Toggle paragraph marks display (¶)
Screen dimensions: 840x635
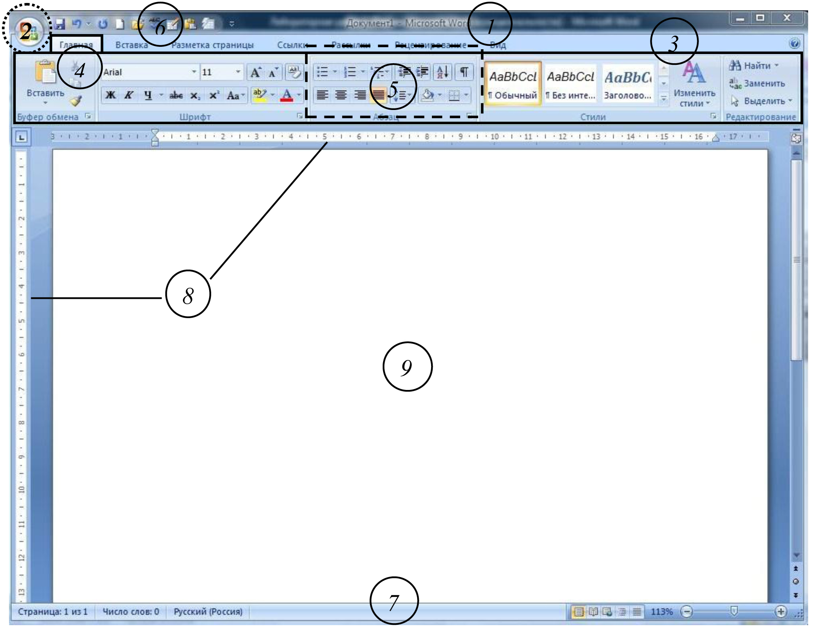(464, 72)
